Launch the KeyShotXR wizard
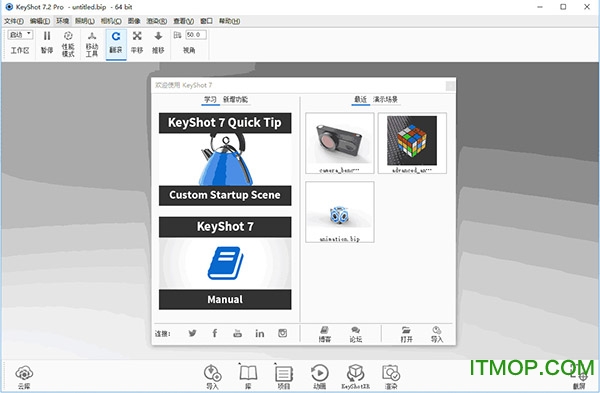This screenshot has width=600, height=393. [x=355, y=377]
